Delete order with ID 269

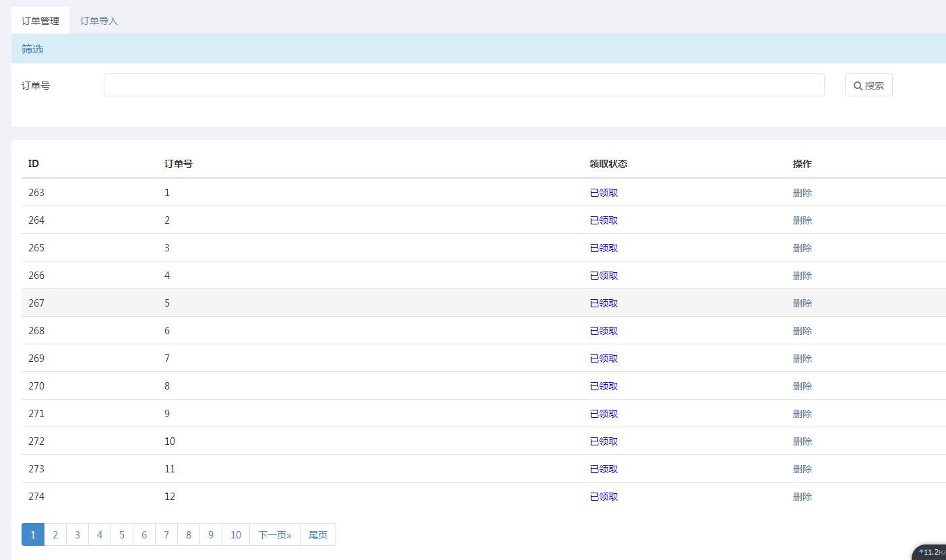point(802,359)
